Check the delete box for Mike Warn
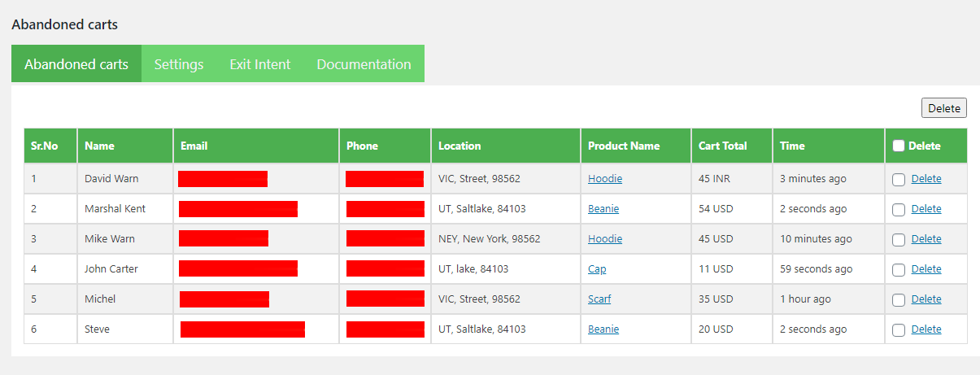Screen dimensions: 980x375 (x=899, y=239)
